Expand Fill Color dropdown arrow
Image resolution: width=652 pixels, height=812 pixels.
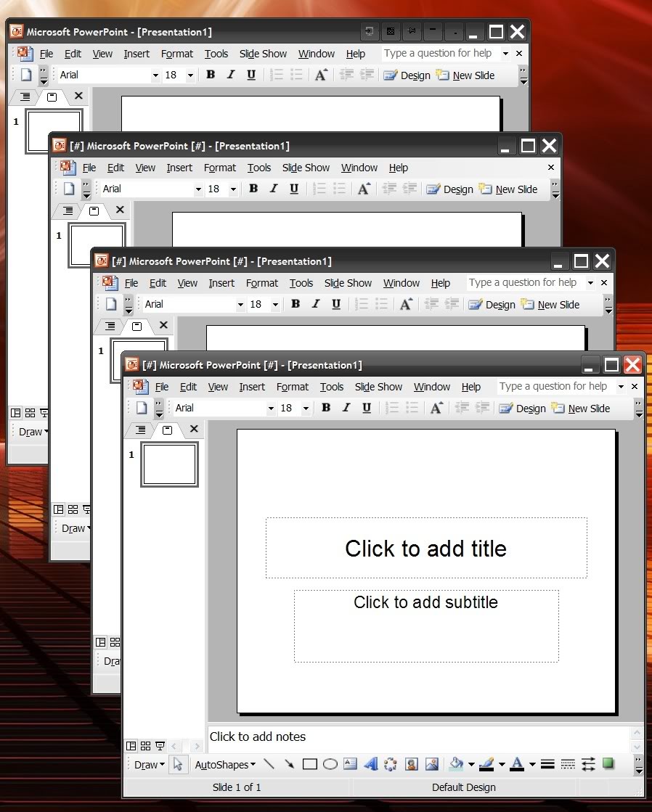[x=471, y=764]
